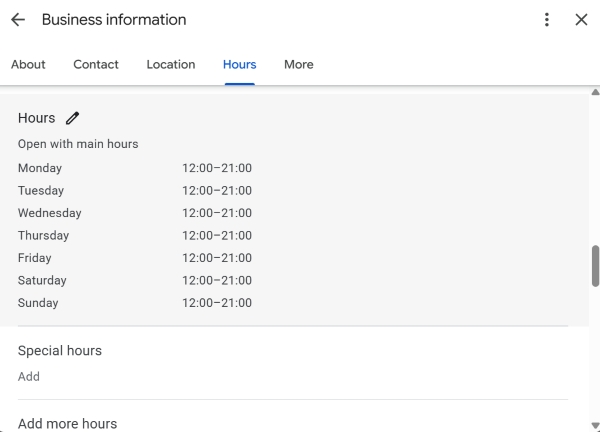
Task: Go back with the left arrow icon
Action: (x=18, y=20)
